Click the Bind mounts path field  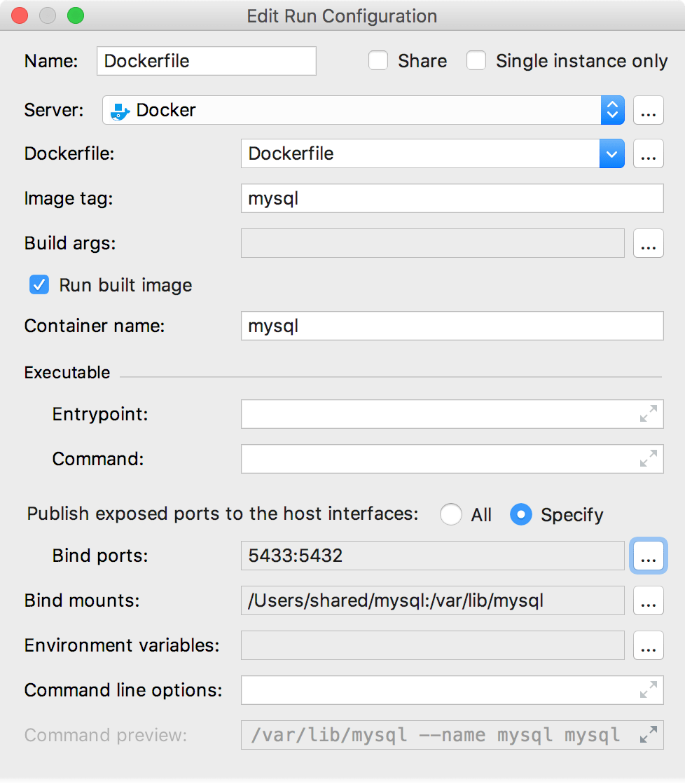click(x=432, y=600)
